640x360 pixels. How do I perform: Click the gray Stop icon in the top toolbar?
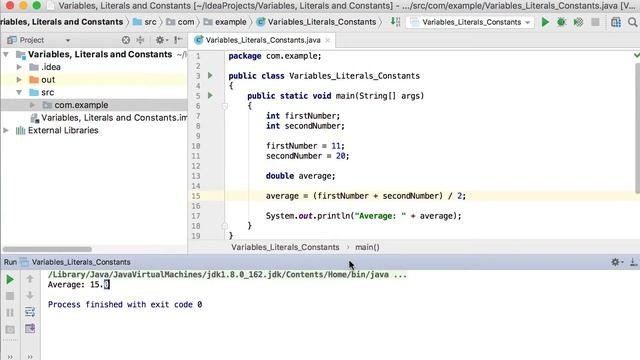[595, 22]
